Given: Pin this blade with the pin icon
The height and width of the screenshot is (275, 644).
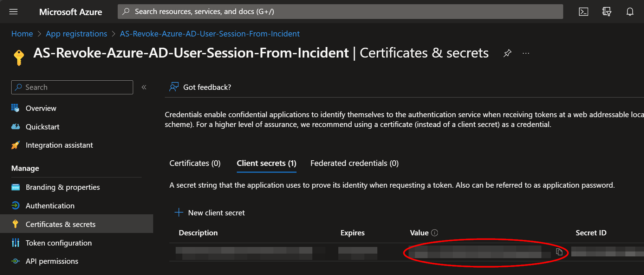Looking at the screenshot, I should point(507,53).
